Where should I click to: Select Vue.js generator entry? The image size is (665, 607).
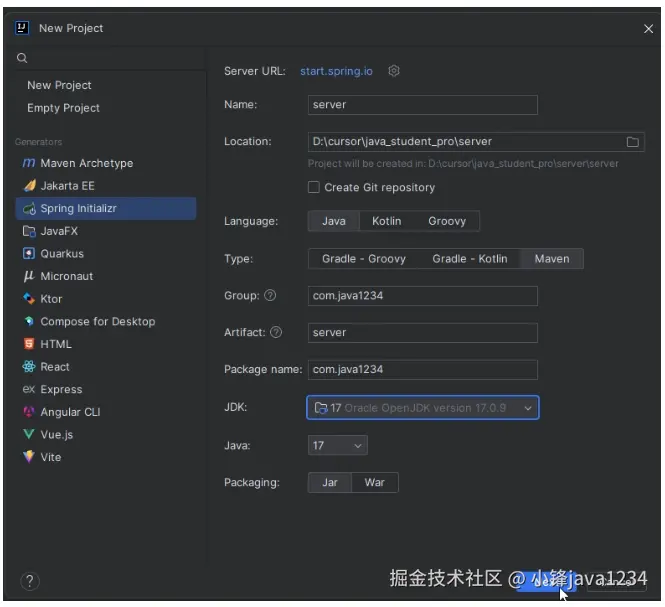106,434
